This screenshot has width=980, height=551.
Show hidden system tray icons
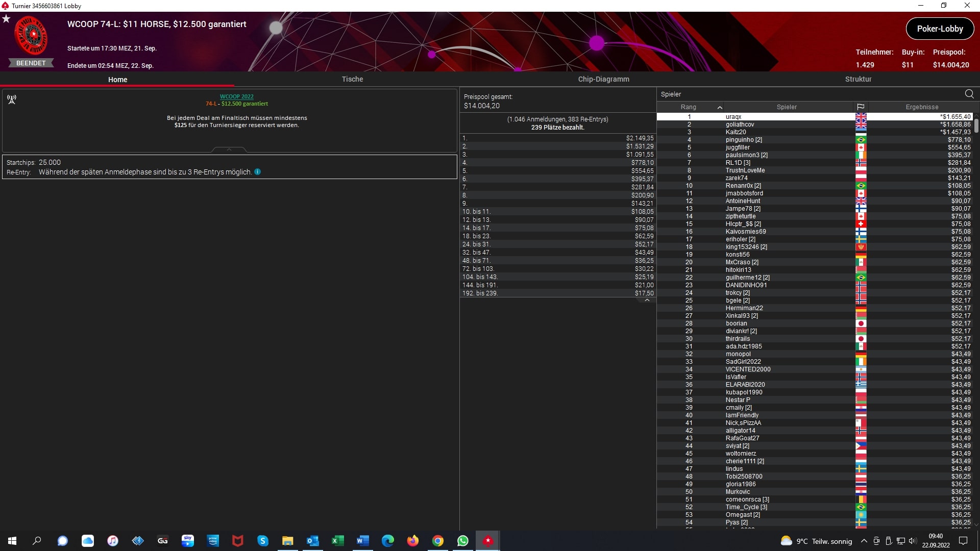(864, 541)
